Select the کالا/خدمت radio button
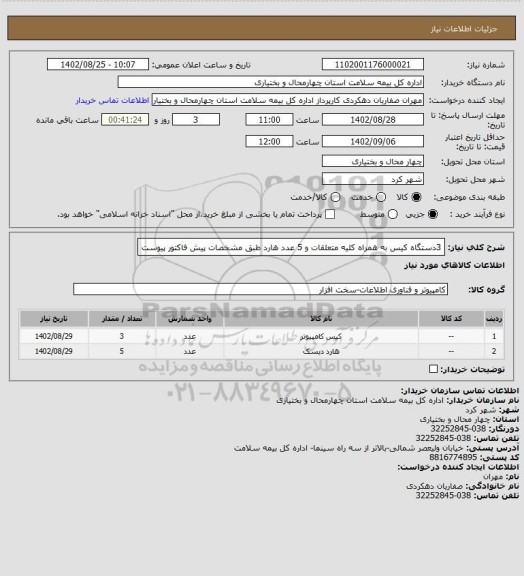This screenshot has height=576, width=524. tap(335, 197)
